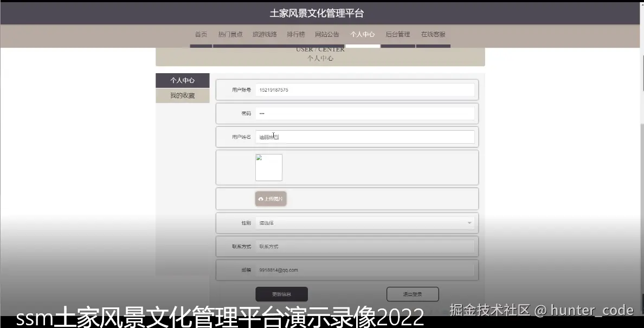The image size is (644, 328).
Task: Open 我的收藏 in the left sidebar
Action: click(182, 95)
